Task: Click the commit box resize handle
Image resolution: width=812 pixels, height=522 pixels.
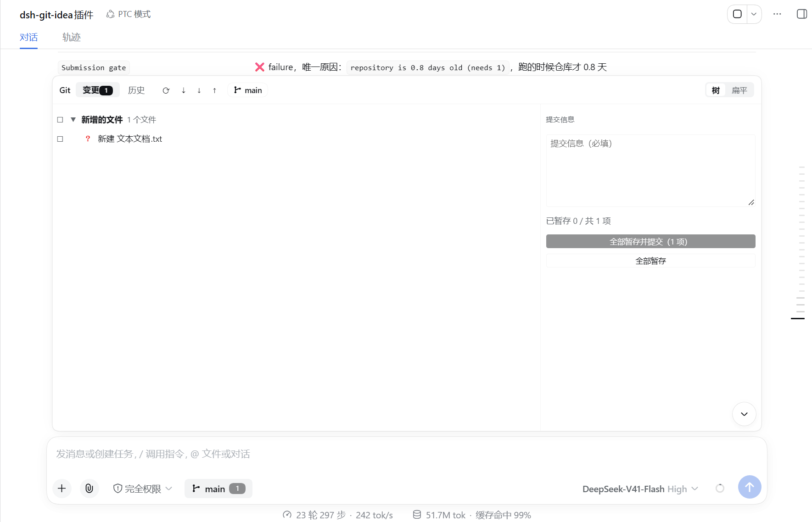Action: click(x=751, y=202)
